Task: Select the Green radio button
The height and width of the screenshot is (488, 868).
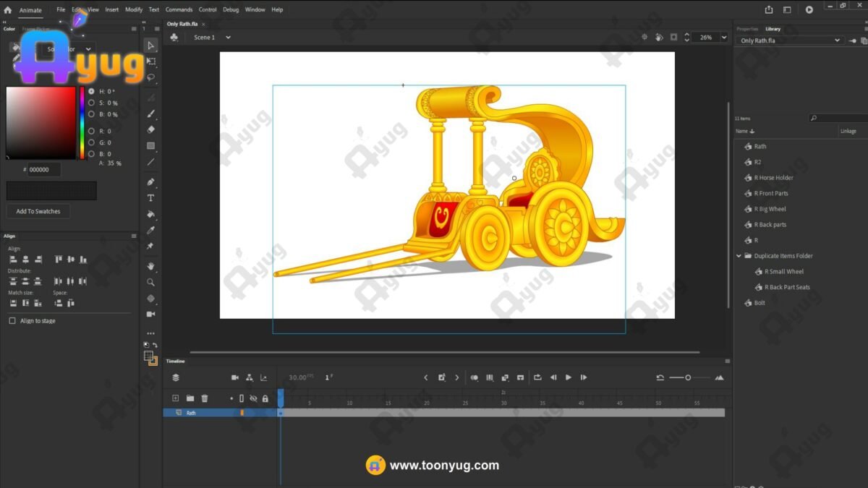Action: (x=91, y=143)
